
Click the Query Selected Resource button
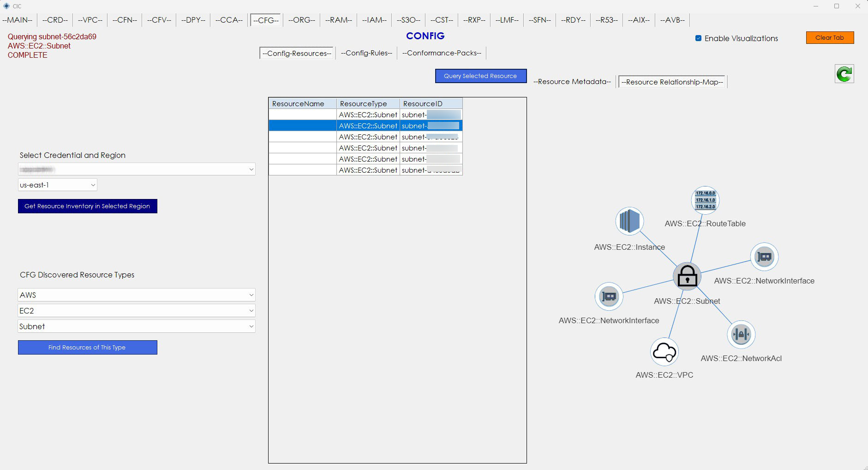click(x=480, y=76)
